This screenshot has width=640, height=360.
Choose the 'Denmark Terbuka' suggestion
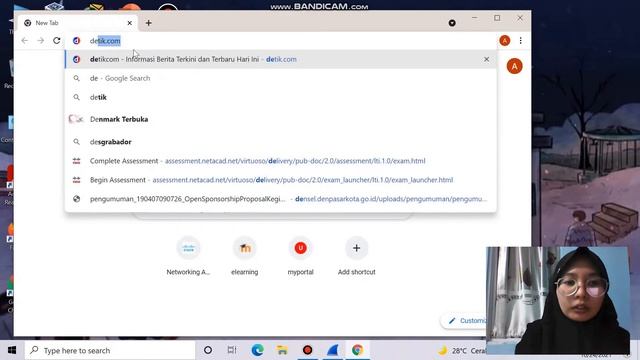[281, 119]
